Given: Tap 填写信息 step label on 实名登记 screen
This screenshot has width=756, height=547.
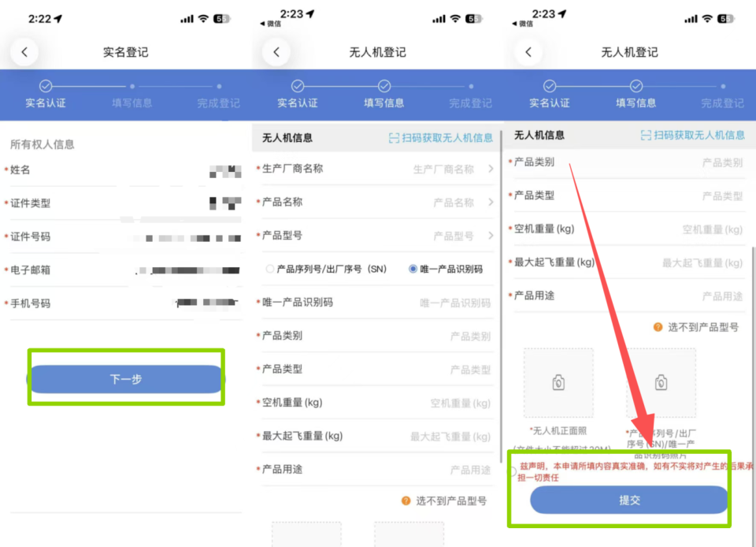Looking at the screenshot, I should pos(132,102).
